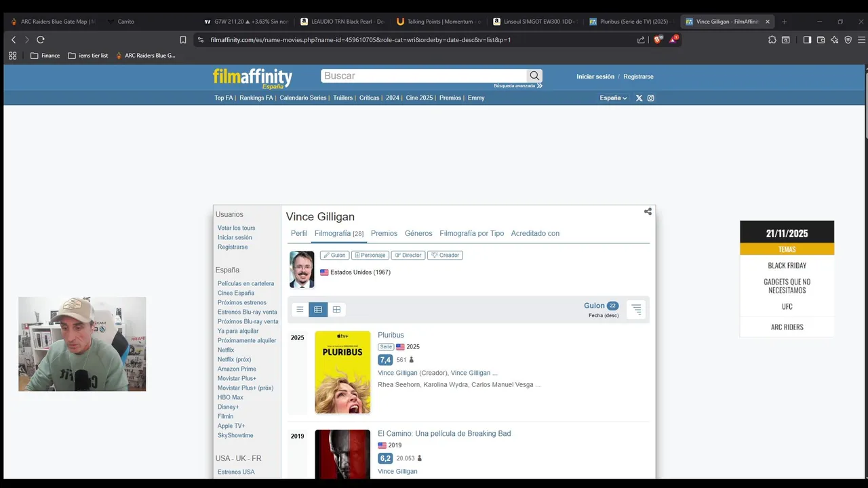Close the Vince Gilligan FilmAffinity browser tab

tap(768, 22)
